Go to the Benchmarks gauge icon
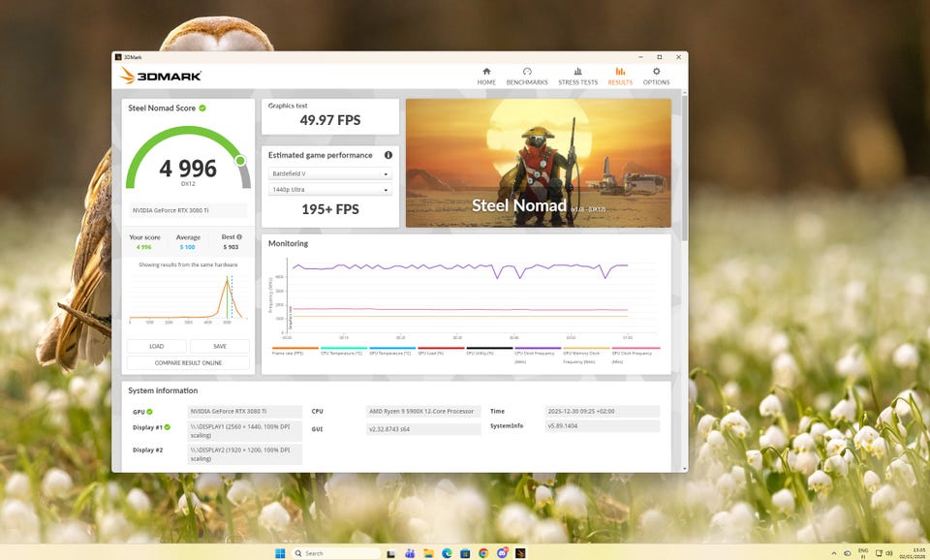Screen dimensions: 930x560 527,71
